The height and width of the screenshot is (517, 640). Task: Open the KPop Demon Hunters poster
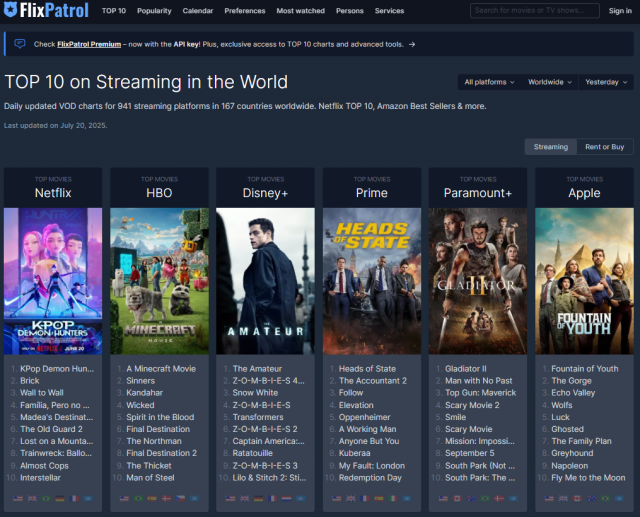click(53, 281)
